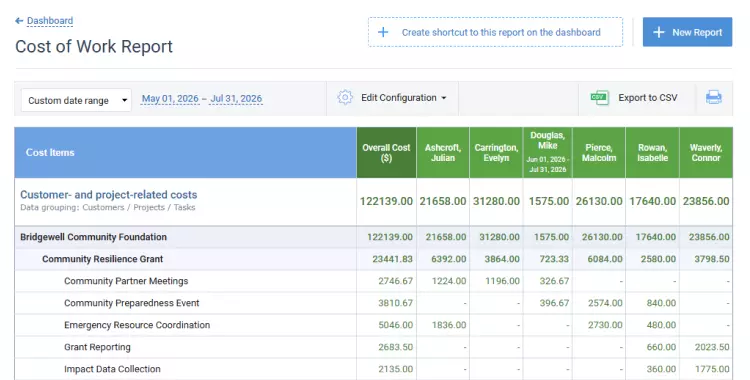Click the 1196.00 Carrington Partner Meetings value
This screenshot has width=750, height=380.
tap(502, 281)
